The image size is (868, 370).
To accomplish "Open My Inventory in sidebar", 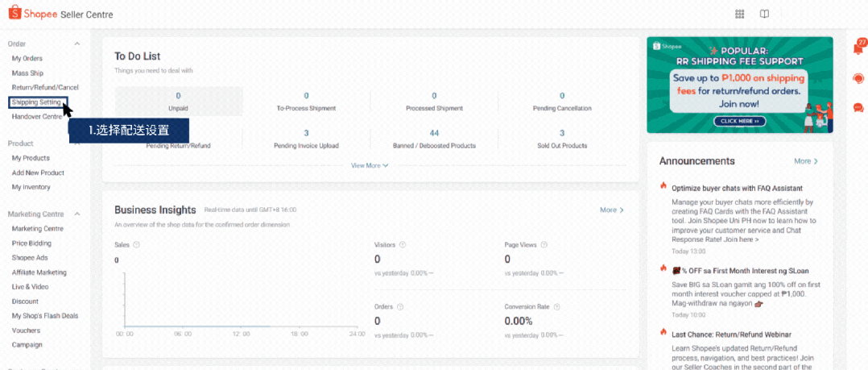I will coord(31,187).
